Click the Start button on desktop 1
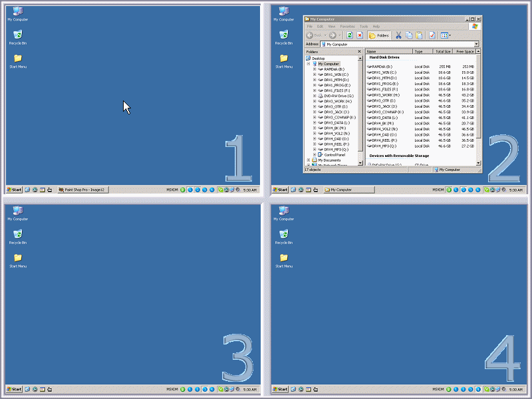Image resolution: width=532 pixels, height=399 pixels. pos(14,190)
